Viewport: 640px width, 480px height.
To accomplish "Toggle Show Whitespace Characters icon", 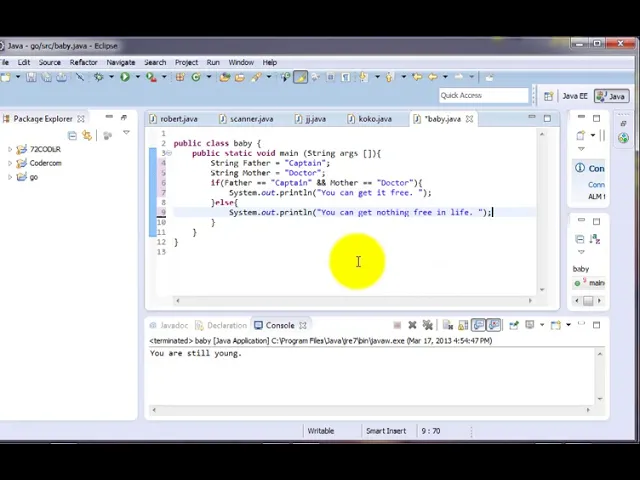I will [x=346, y=77].
